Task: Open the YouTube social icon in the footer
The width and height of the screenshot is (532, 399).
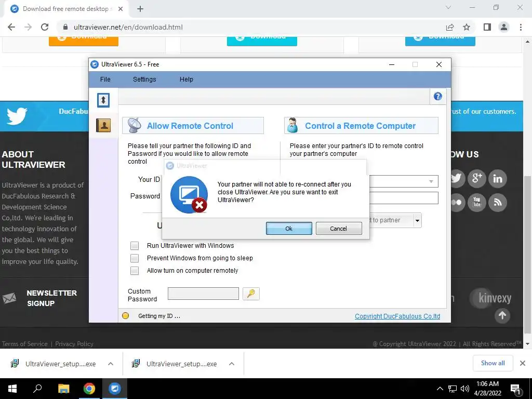Action: (477, 203)
